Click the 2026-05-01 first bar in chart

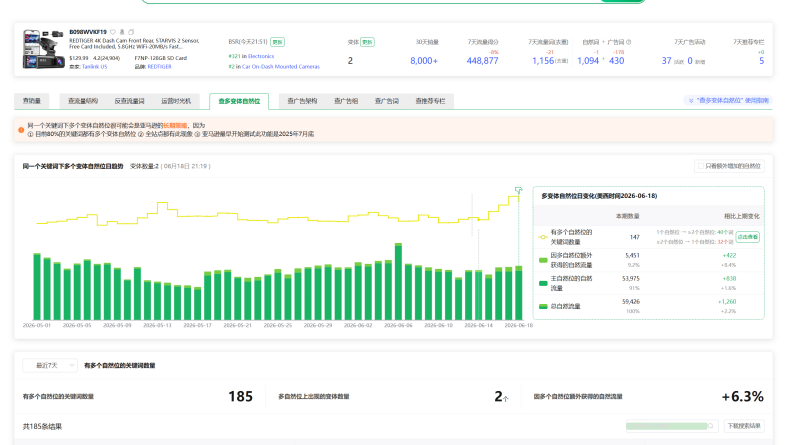coord(37,286)
